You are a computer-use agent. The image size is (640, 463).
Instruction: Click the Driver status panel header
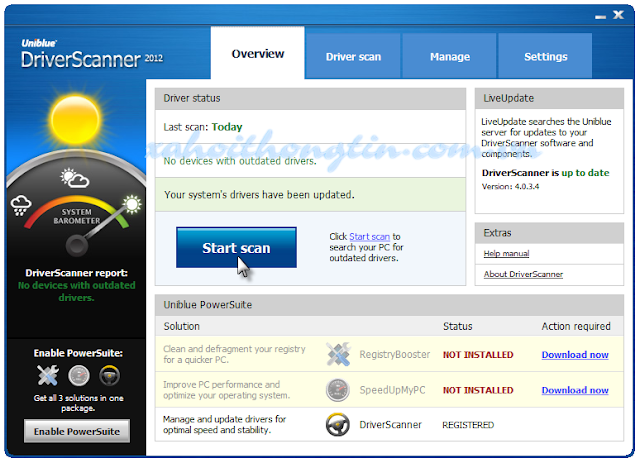[310, 98]
